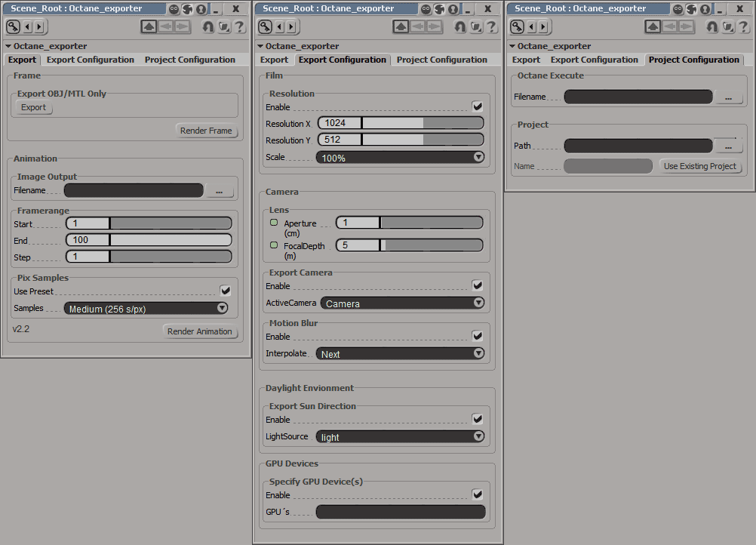Click the Export button under Export OBJ/MTL Only
Image resolution: width=756 pixels, height=545 pixels.
tap(33, 107)
